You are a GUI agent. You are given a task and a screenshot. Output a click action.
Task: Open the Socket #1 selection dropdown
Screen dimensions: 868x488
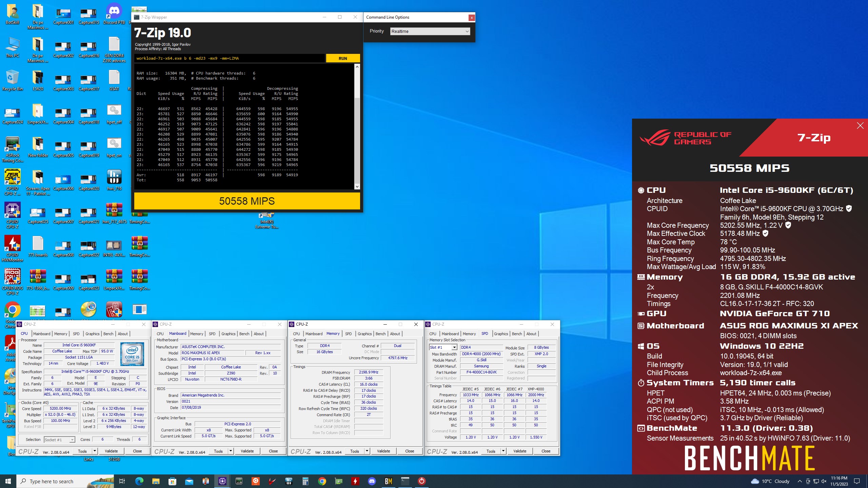[59, 440]
